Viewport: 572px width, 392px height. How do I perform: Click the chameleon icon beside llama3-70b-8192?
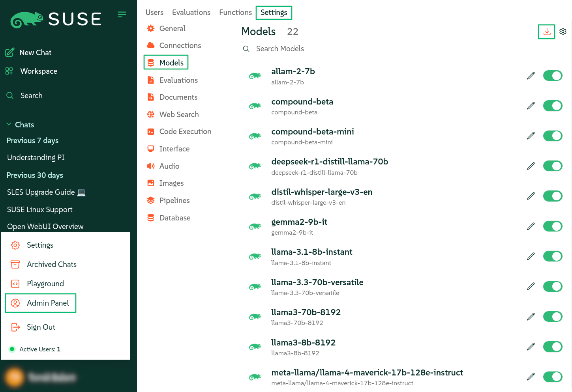click(x=255, y=317)
